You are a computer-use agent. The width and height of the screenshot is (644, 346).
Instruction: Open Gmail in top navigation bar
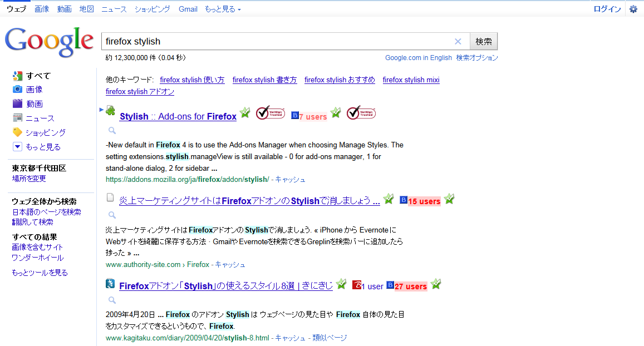[188, 9]
